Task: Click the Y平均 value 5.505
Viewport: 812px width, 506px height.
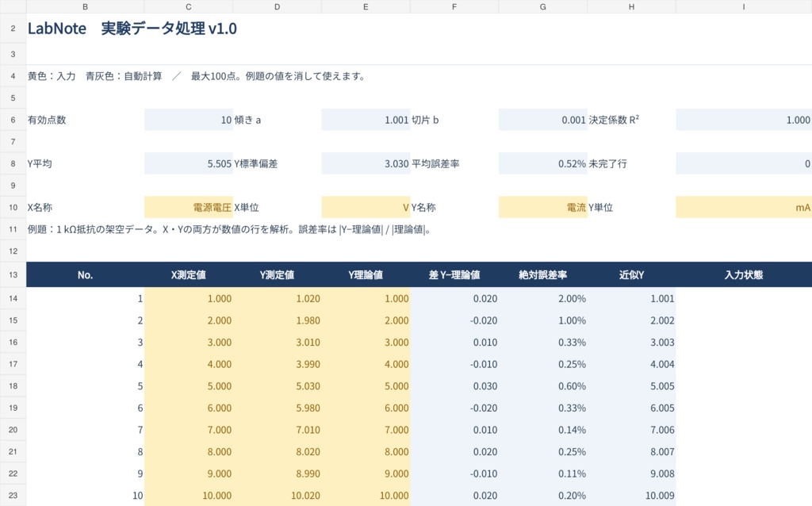Action: 189,163
